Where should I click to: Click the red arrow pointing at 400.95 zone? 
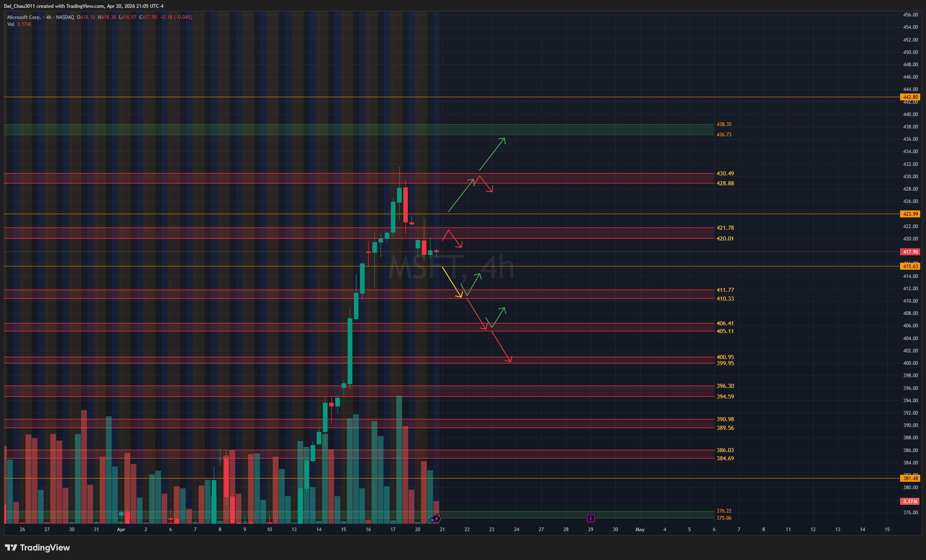(x=502, y=347)
